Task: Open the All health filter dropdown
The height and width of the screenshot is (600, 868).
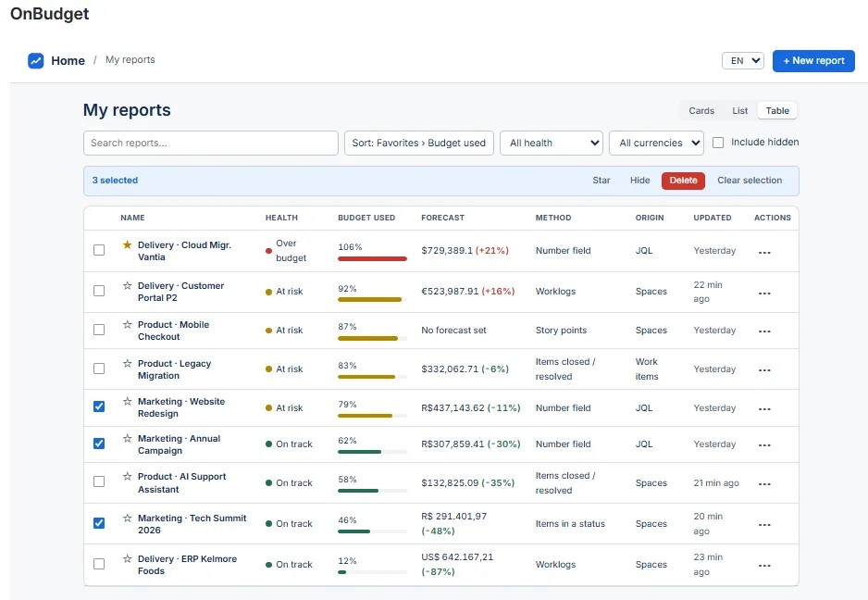Action: click(x=552, y=143)
